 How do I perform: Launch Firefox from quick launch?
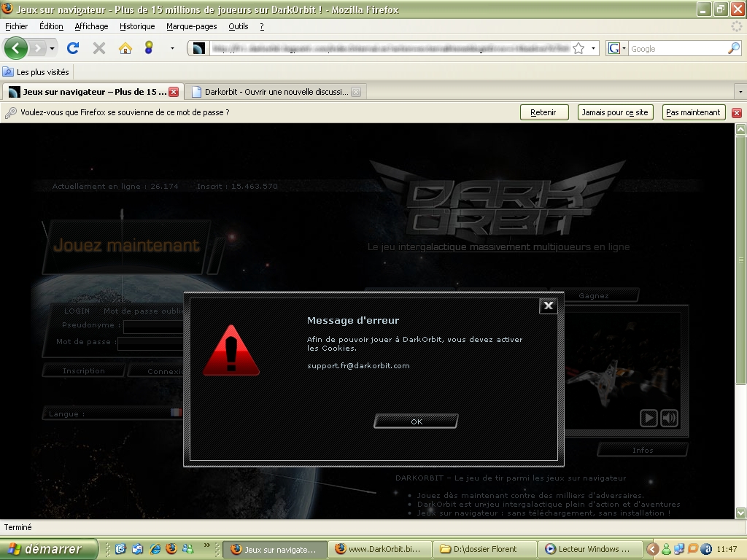click(x=171, y=549)
